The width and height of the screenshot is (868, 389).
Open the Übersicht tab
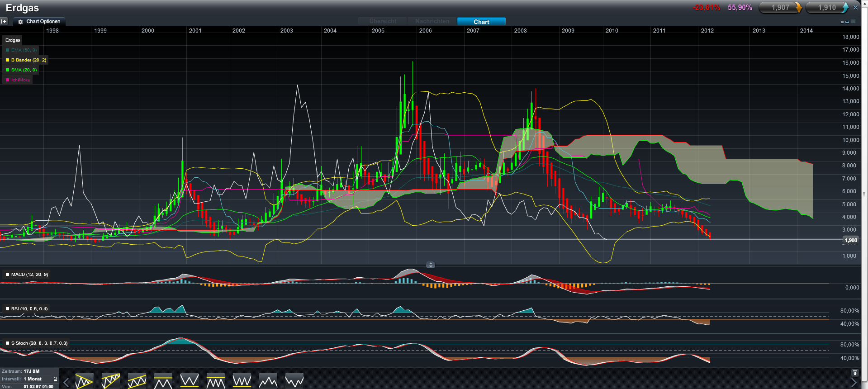383,21
